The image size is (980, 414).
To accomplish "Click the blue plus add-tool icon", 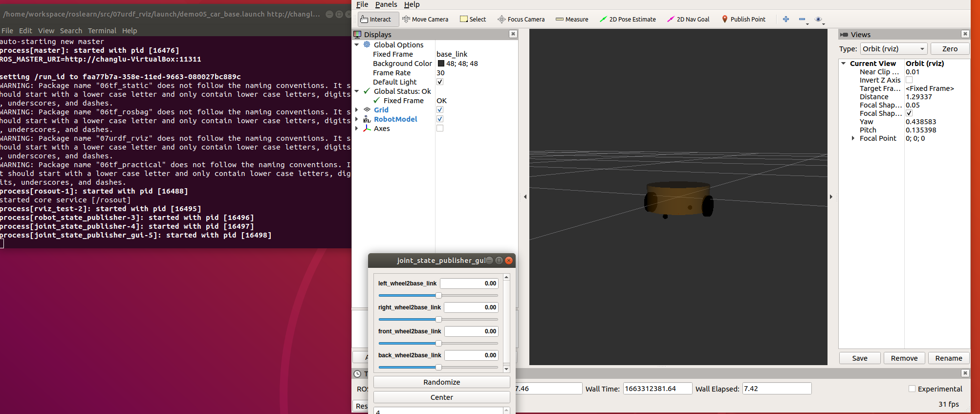I will coord(786,19).
